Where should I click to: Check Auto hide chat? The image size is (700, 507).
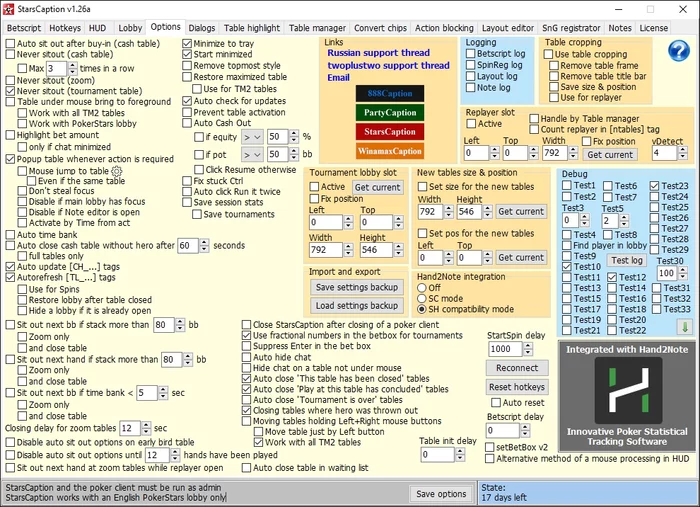coord(246,357)
